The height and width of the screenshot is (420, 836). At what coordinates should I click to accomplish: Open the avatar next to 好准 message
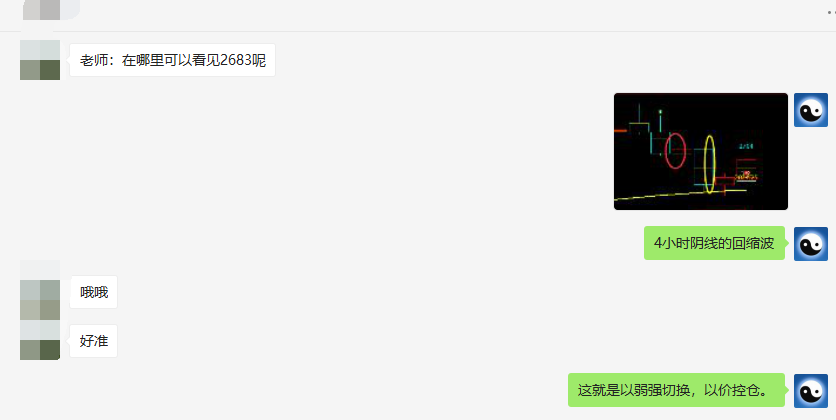click(x=40, y=340)
